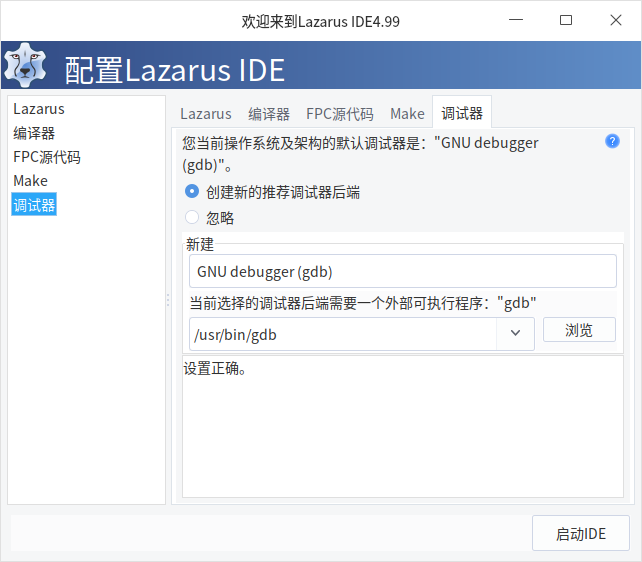Click the Lazarus cheetah logo icon

(x=25, y=65)
